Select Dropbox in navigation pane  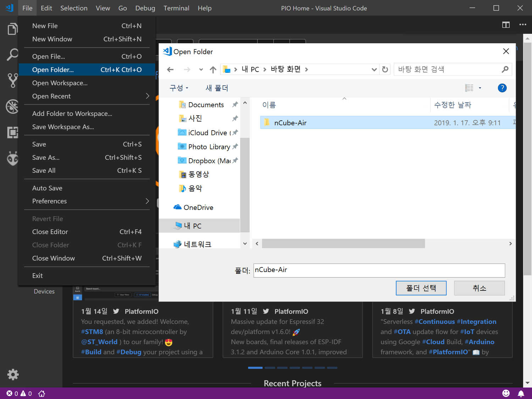[x=204, y=161]
